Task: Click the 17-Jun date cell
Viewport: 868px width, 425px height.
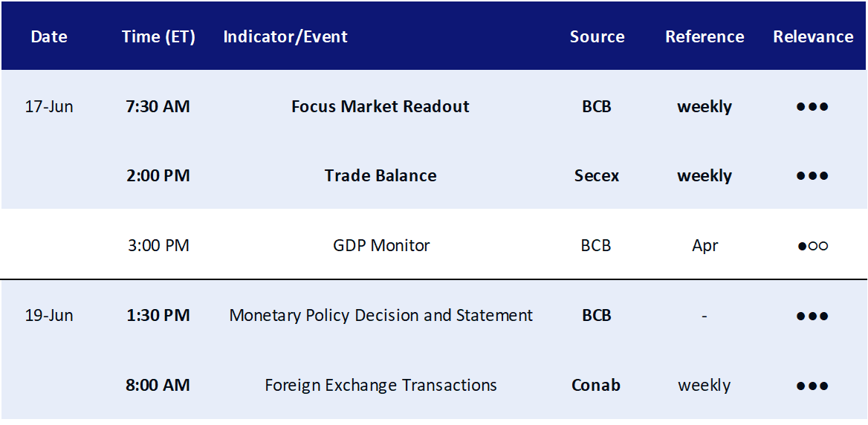Action: point(49,106)
